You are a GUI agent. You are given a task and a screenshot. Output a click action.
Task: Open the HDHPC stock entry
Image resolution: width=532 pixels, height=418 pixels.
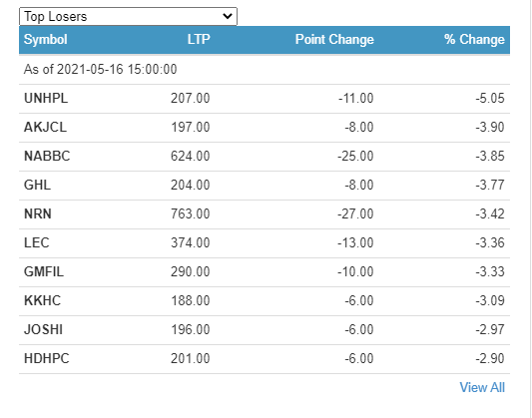47,359
